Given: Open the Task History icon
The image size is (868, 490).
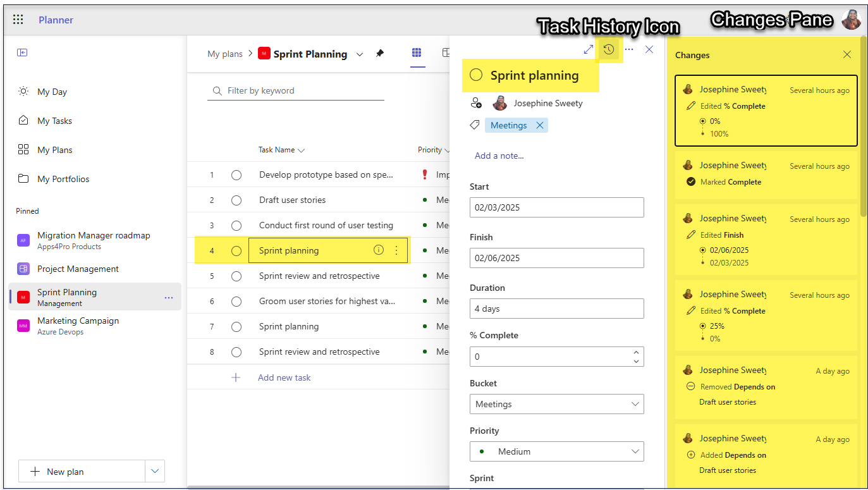Looking at the screenshot, I should [608, 49].
